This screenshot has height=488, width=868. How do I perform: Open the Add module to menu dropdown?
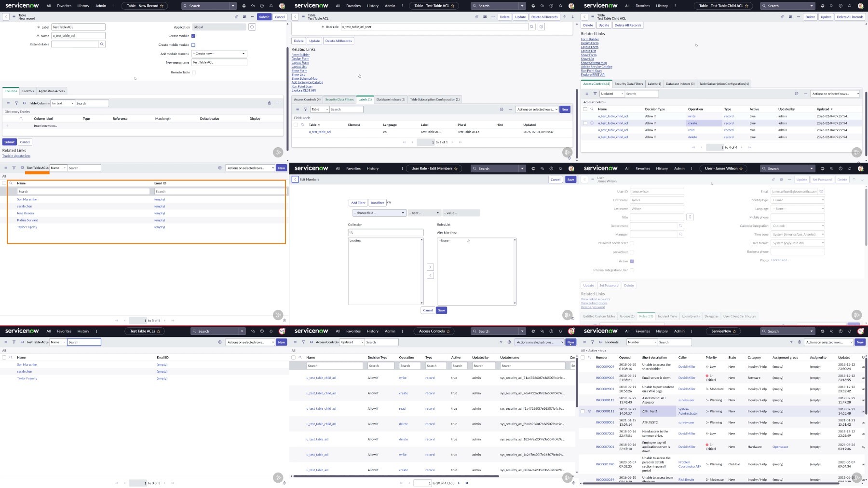(219, 54)
